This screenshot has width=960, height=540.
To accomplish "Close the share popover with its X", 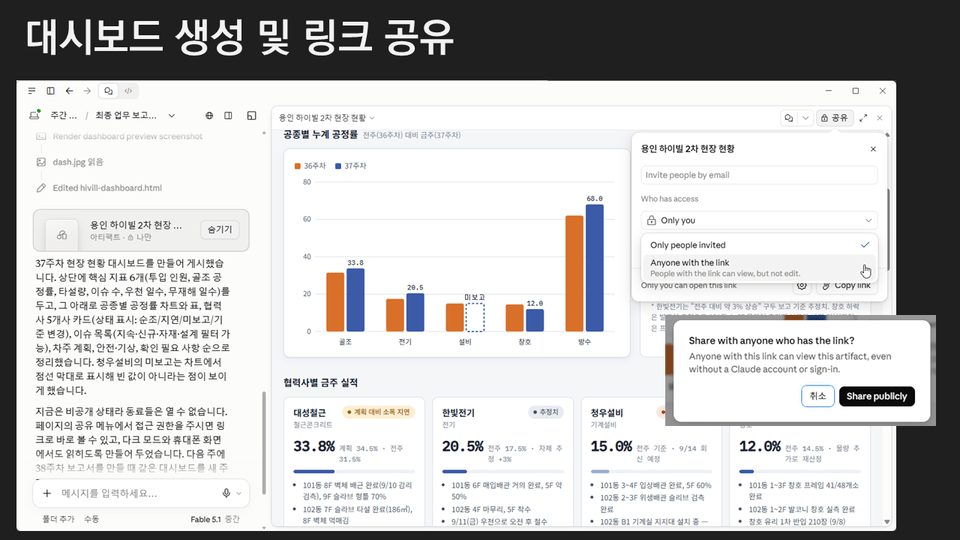I will tap(873, 149).
